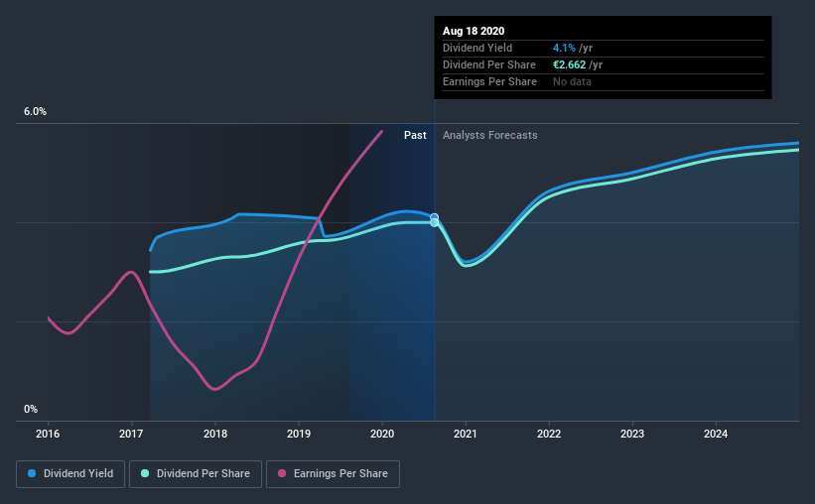Click the Past section label
This screenshot has width=815, height=504.
pyautogui.click(x=415, y=135)
